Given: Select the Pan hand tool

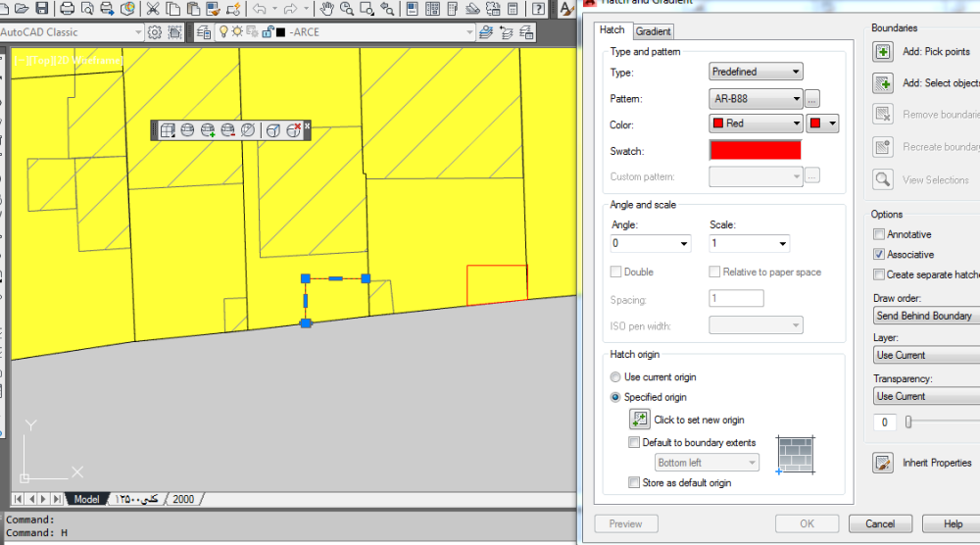Looking at the screenshot, I should point(325,9).
